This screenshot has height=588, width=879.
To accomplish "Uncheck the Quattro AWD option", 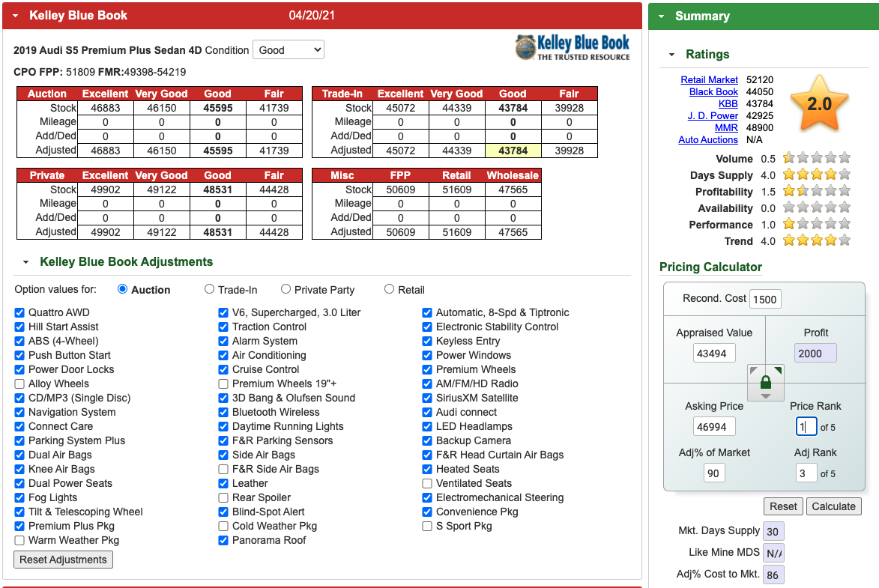I will pyautogui.click(x=19, y=312).
